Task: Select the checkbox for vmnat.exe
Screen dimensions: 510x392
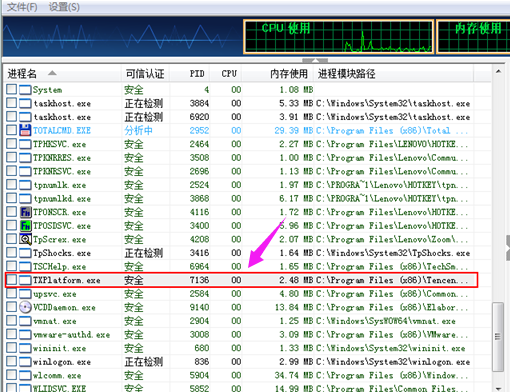Action: click(x=11, y=320)
